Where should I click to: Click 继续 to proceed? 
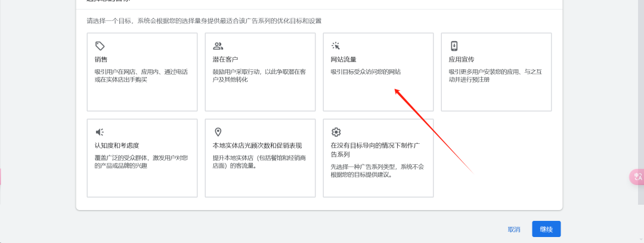(x=546, y=229)
